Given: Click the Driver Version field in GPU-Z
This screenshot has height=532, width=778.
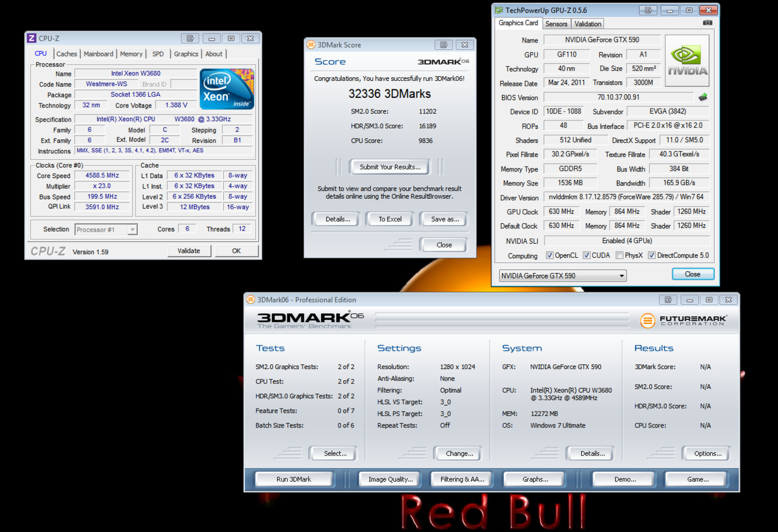Looking at the screenshot, I should click(627, 198).
